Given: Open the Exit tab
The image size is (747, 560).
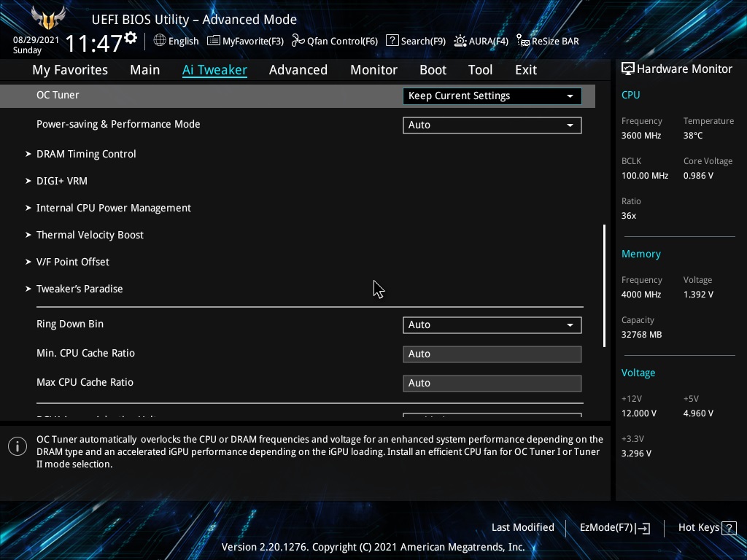Looking at the screenshot, I should tap(526, 70).
